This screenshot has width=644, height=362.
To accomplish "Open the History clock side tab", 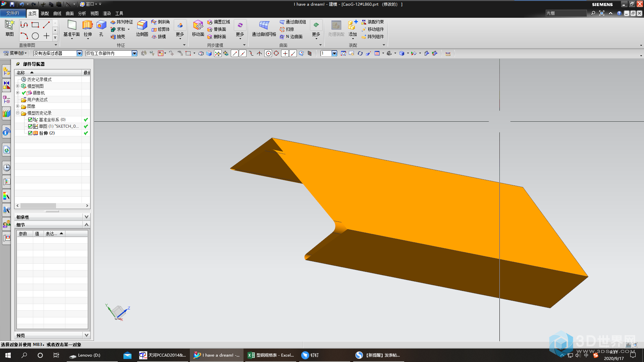I will (x=6, y=168).
